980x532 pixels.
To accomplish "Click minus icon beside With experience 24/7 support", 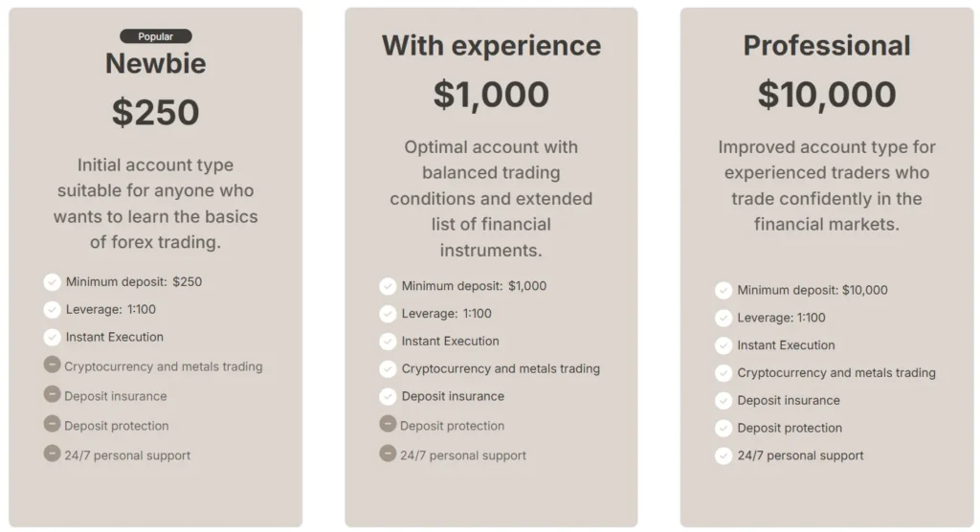I will (x=388, y=454).
